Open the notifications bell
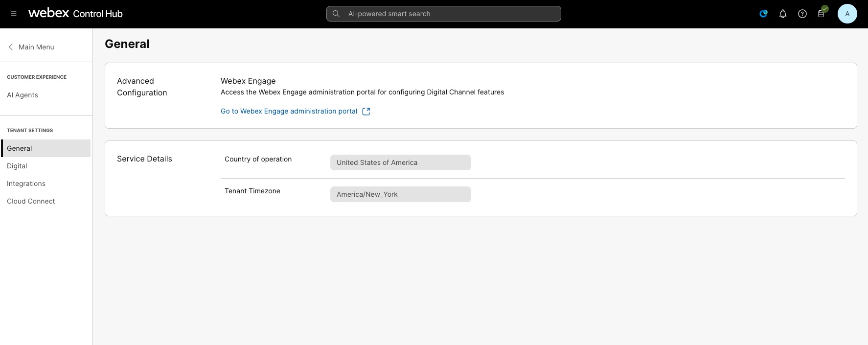The image size is (868, 345). 783,14
